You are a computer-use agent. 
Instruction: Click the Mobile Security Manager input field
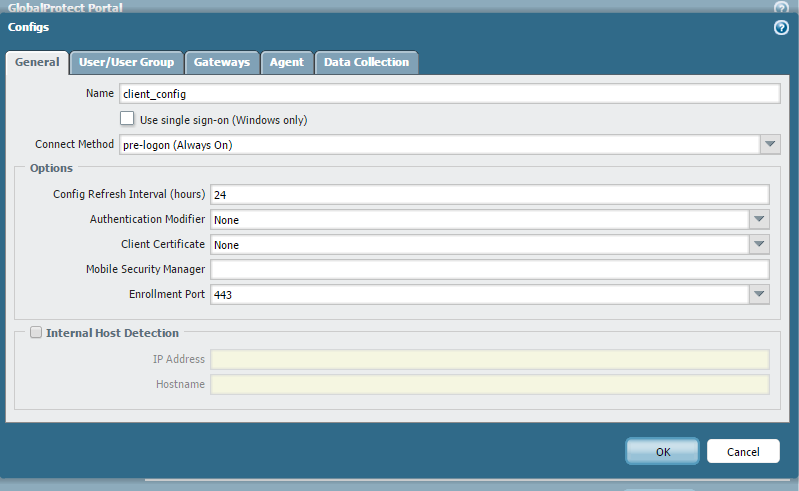tap(490, 269)
